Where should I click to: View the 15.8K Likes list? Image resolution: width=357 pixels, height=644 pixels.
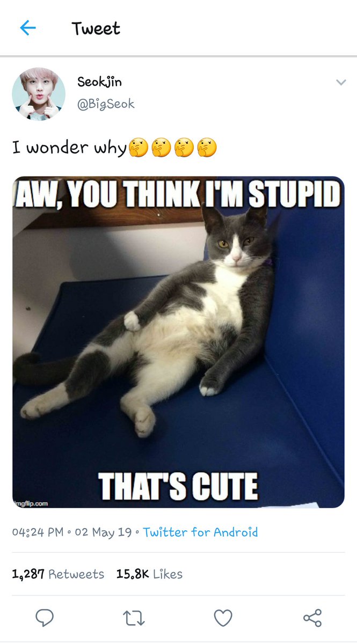click(x=149, y=574)
